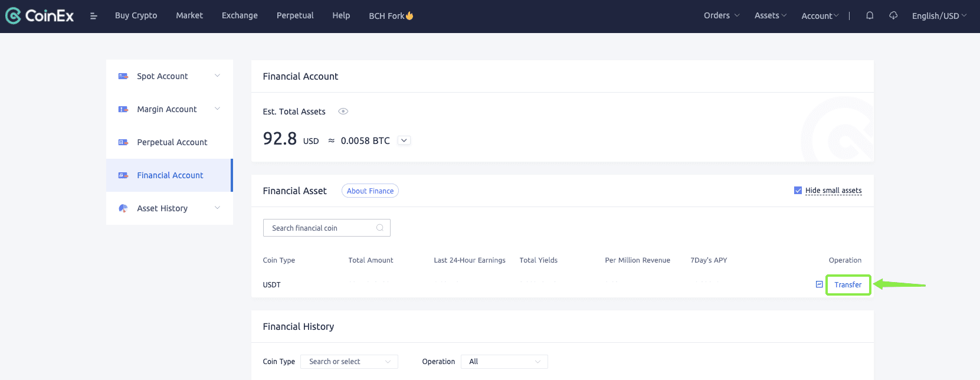Click search magnifier in financial coin box
The image size is (980, 380).
click(x=380, y=228)
